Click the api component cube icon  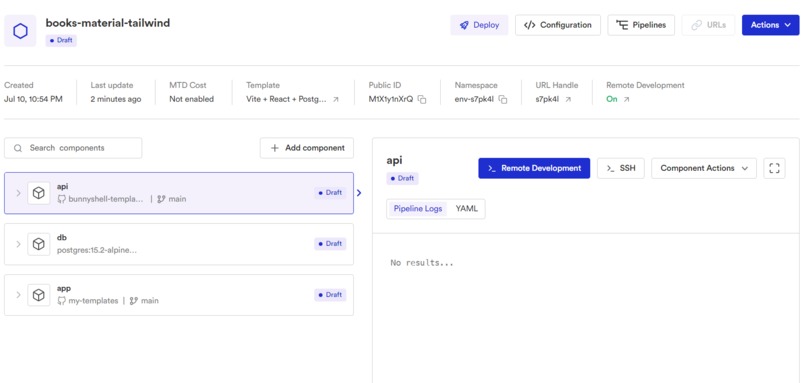tap(39, 193)
